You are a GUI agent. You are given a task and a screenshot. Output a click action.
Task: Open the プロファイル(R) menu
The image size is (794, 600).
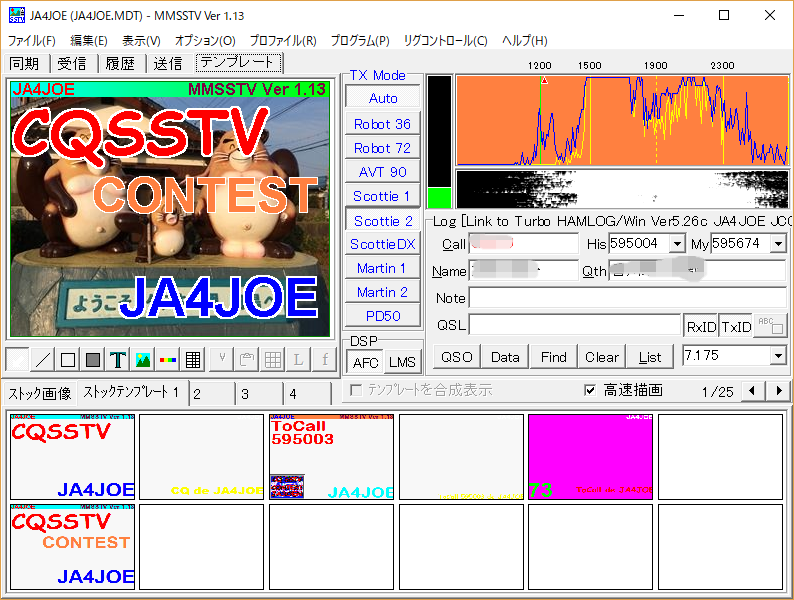(x=283, y=41)
